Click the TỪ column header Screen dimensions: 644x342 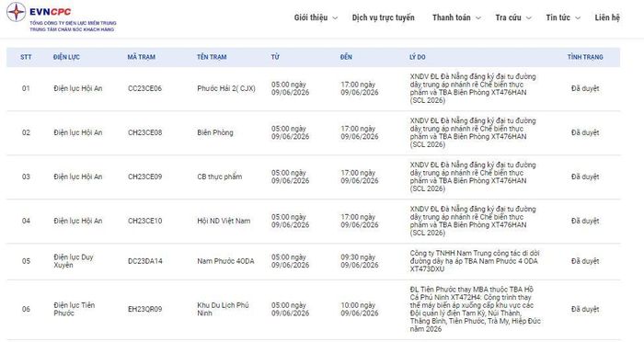275,57
